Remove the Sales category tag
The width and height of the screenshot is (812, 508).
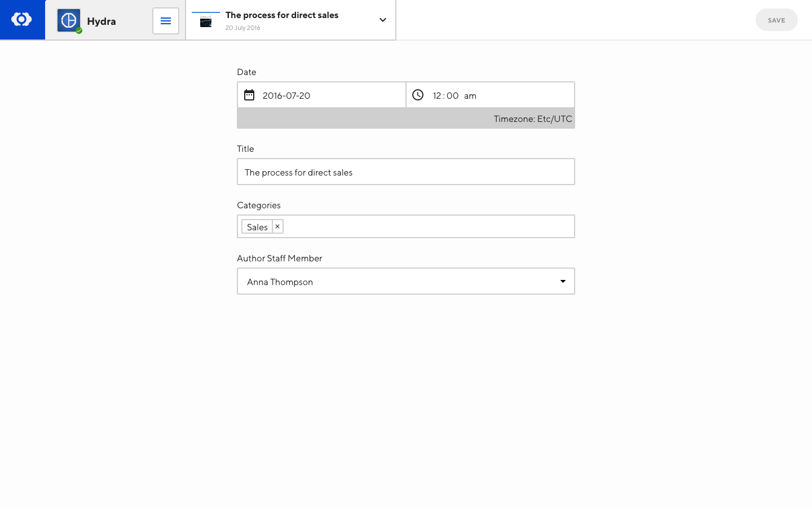click(x=277, y=226)
